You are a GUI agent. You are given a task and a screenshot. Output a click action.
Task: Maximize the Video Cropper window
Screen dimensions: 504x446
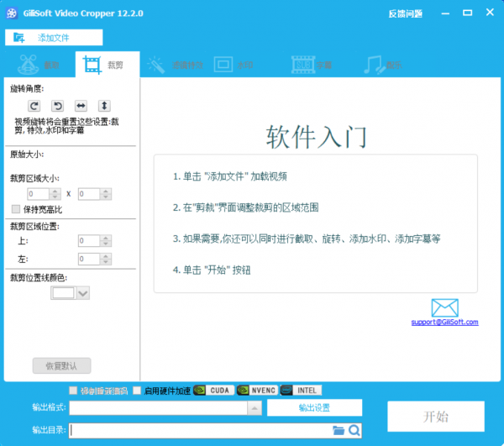[x=467, y=13]
